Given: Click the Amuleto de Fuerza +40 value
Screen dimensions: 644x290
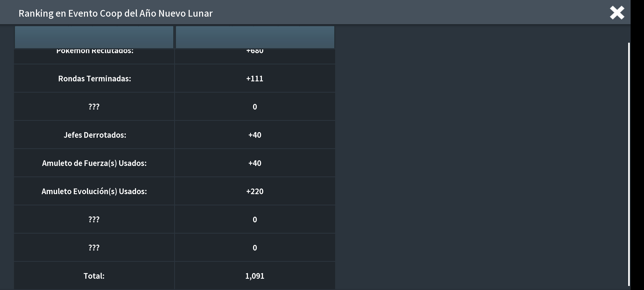Looking at the screenshot, I should click(255, 163).
